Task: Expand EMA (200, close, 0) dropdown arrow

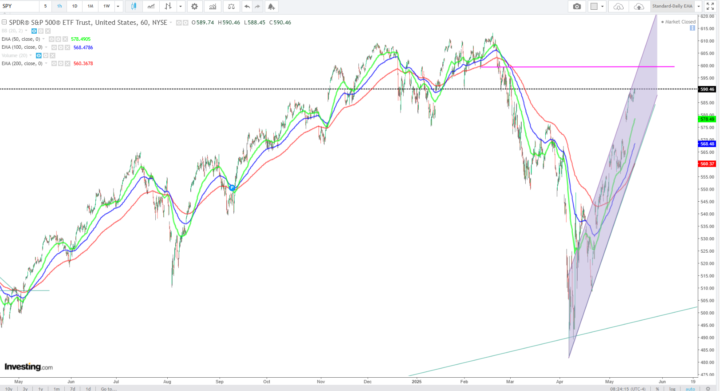Action: (x=46, y=63)
